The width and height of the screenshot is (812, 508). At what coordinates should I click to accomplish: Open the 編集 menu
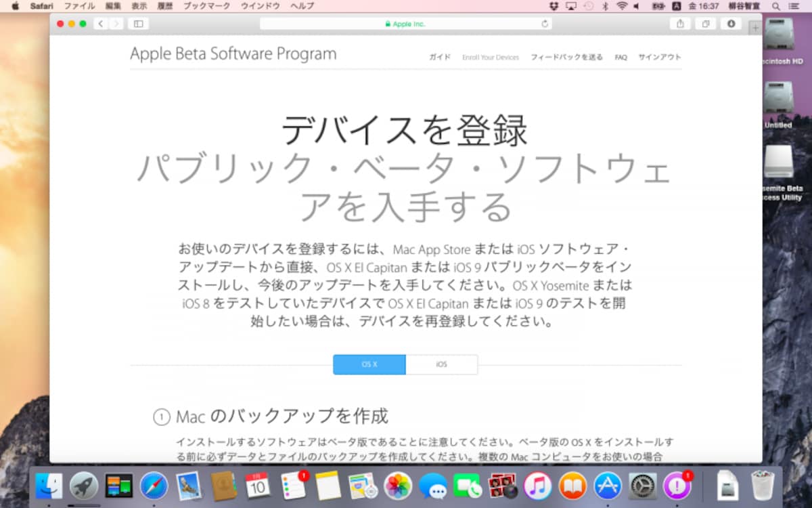tap(113, 6)
